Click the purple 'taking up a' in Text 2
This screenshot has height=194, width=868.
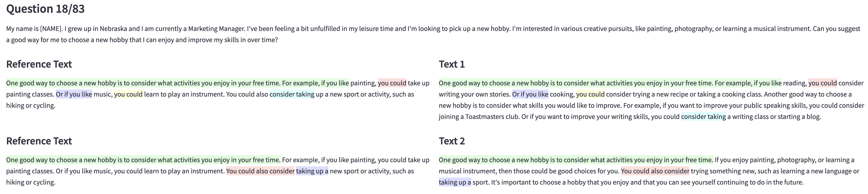455,182
